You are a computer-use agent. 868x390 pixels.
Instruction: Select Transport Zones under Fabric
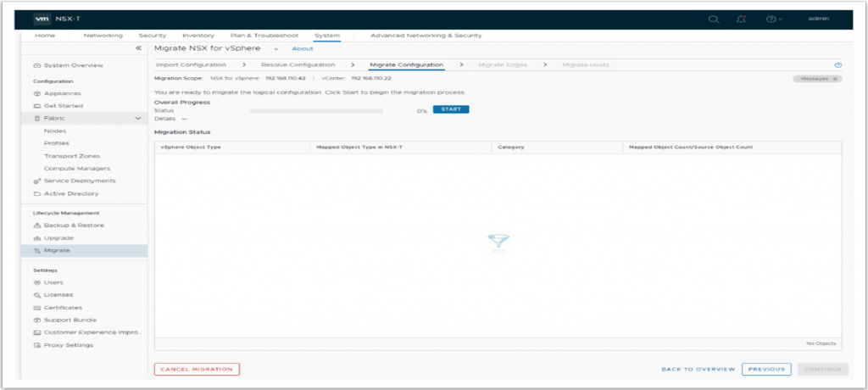tap(72, 156)
